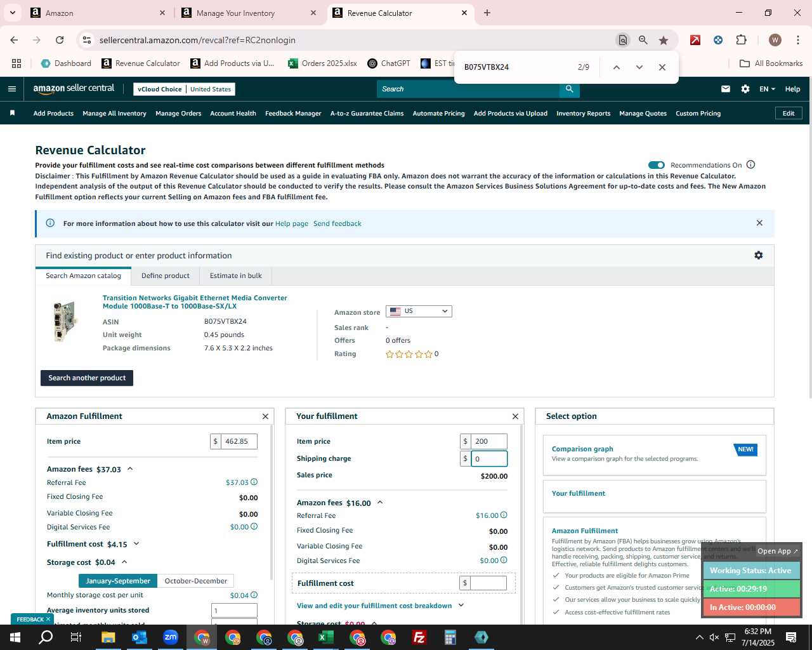Image resolution: width=812 pixels, height=650 pixels.
Task: Click Send feedback link
Action: 337,223
